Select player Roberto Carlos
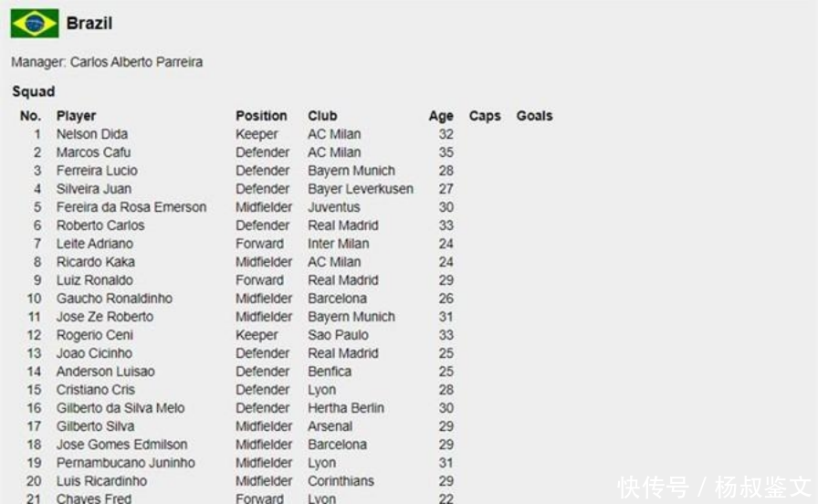 point(100,226)
